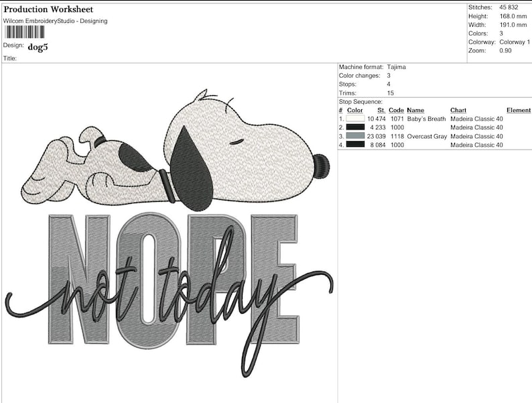Click the Baby's Breath color swatch in row 1
The height and width of the screenshot is (403, 532).
click(355, 119)
